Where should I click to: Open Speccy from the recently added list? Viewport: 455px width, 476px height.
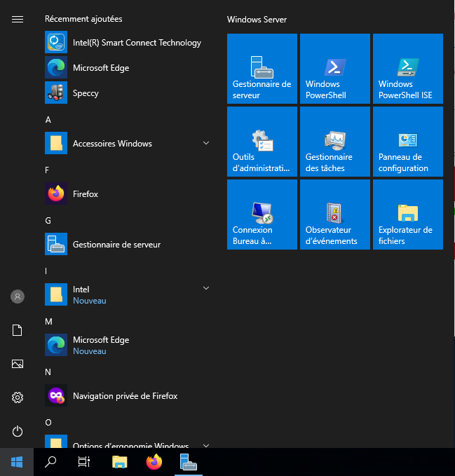128,93
